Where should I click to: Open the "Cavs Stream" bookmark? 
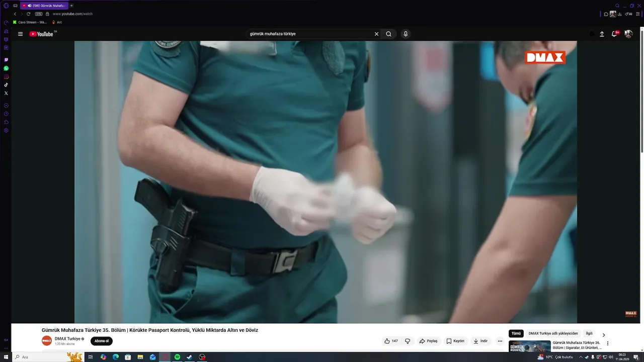[30, 22]
